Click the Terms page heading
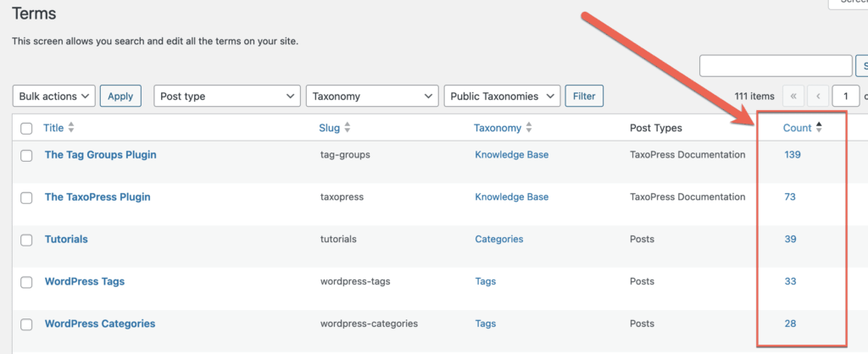 pos(34,13)
